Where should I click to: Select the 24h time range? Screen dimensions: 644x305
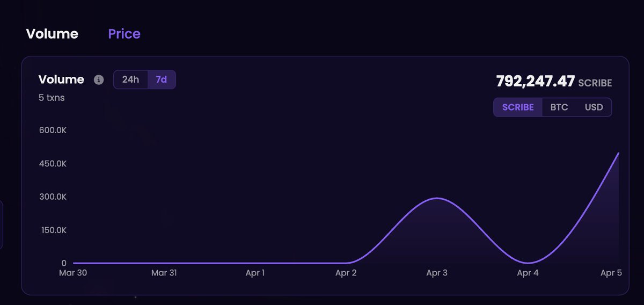[x=130, y=79]
